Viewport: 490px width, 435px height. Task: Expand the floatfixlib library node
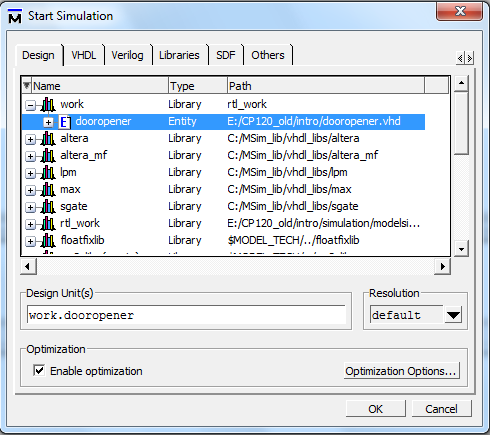click(x=30, y=241)
